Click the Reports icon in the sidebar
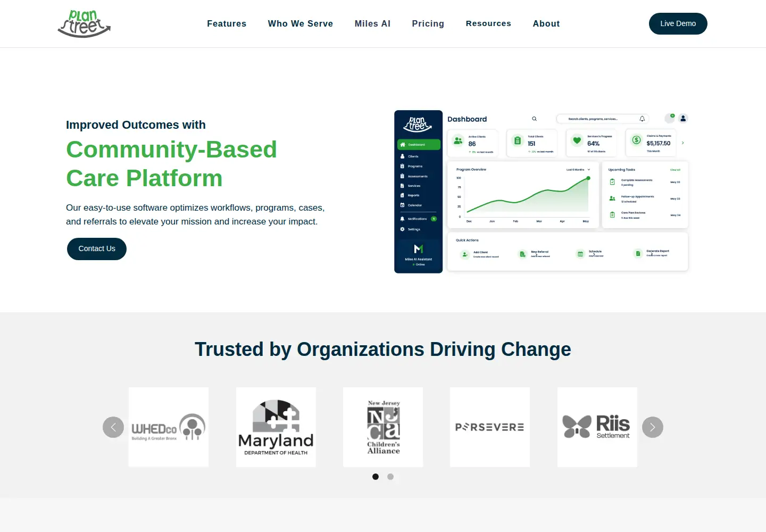766x532 pixels. 402,195
